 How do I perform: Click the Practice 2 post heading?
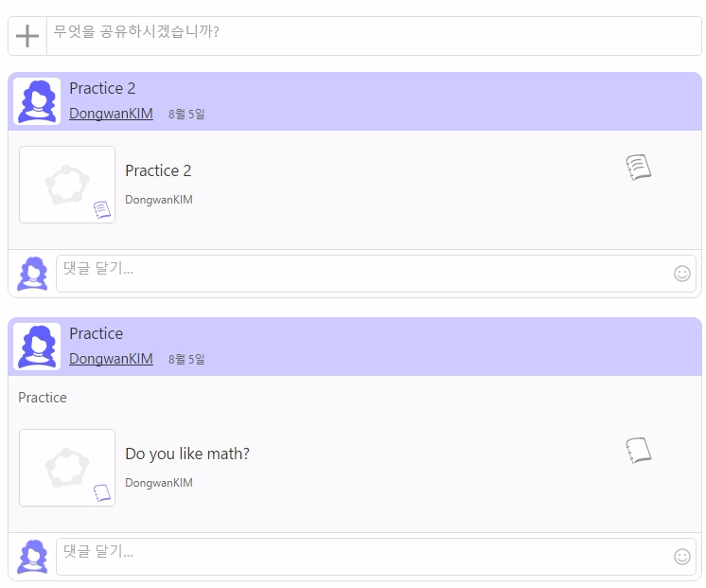(x=102, y=88)
